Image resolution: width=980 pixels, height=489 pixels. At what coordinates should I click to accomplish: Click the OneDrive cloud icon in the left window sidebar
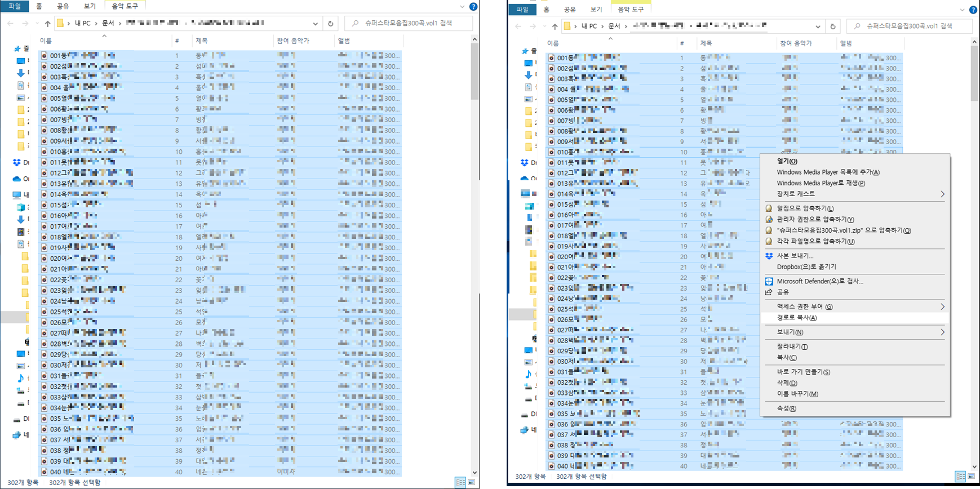[17, 179]
